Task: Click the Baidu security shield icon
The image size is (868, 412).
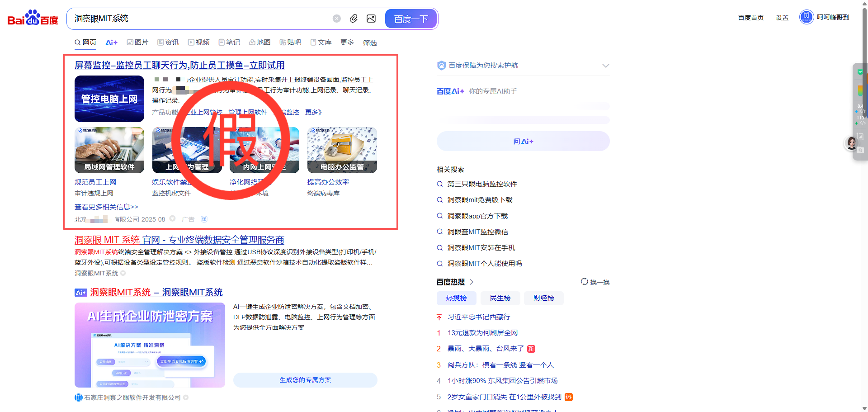Action: click(x=441, y=66)
